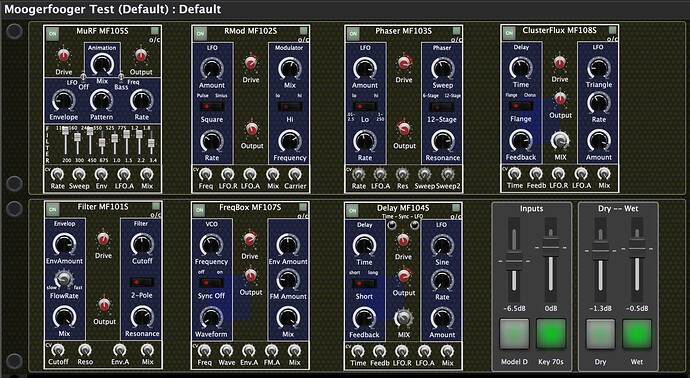Toggle the ON button of Delay MF104S
This screenshot has width=690, height=378.
point(352,211)
